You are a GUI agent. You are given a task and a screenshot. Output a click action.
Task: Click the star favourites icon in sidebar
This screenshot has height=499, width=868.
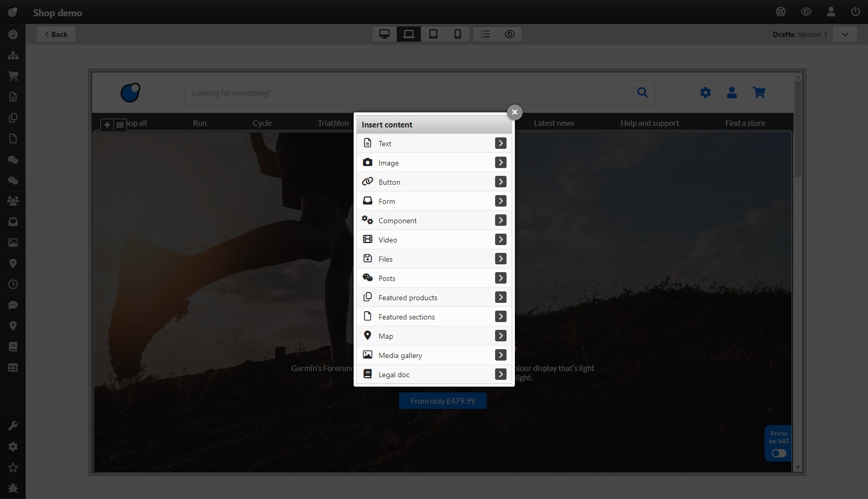click(x=13, y=467)
